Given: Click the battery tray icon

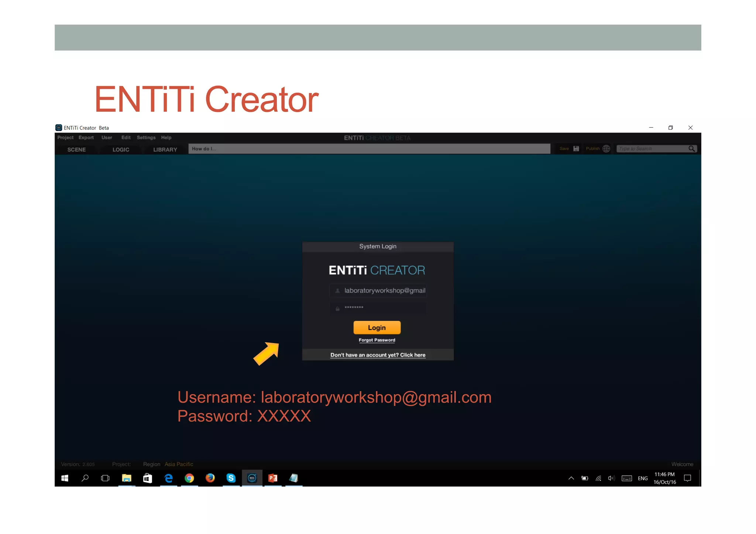Looking at the screenshot, I should pyautogui.click(x=585, y=478).
